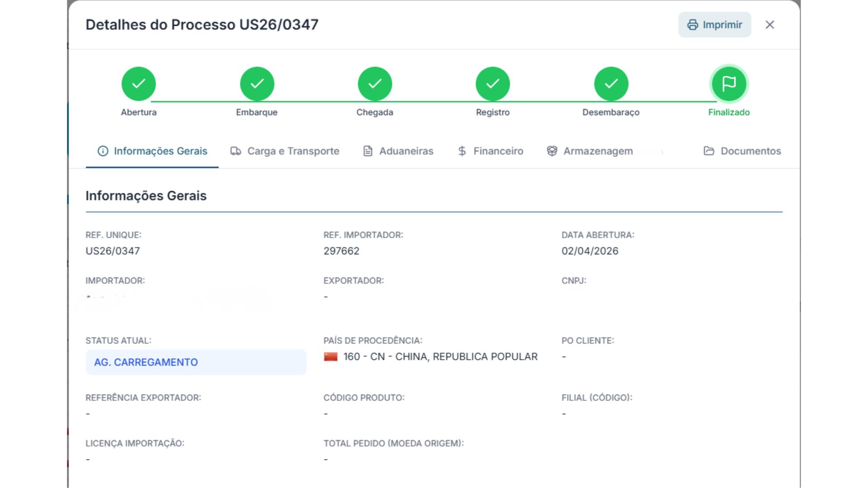The height and width of the screenshot is (488, 868).
Task: Click the country text 160 - CN - CHINA
Action: tap(440, 357)
